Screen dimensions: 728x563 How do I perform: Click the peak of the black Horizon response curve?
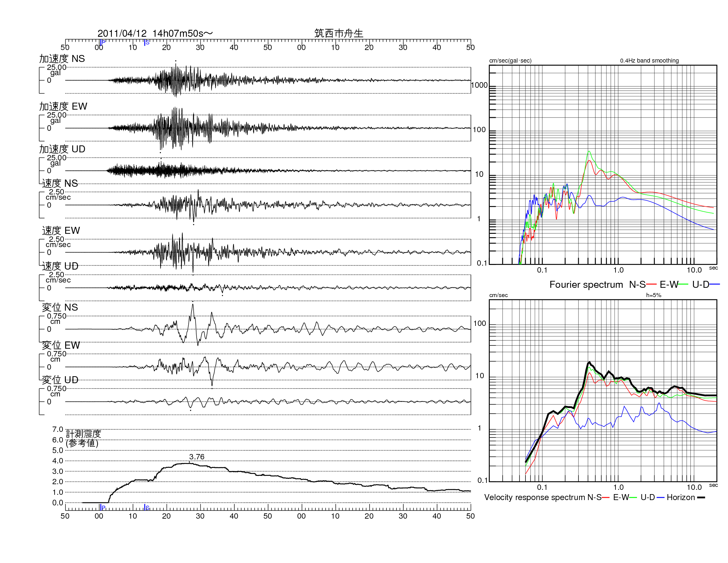click(x=589, y=362)
